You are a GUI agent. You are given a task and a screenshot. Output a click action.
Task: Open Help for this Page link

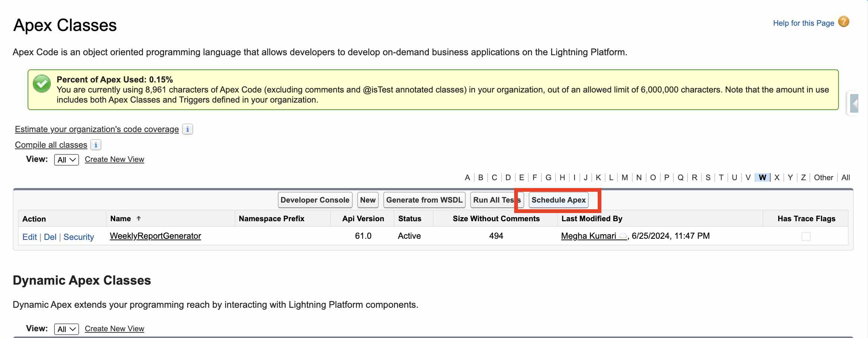click(x=803, y=23)
